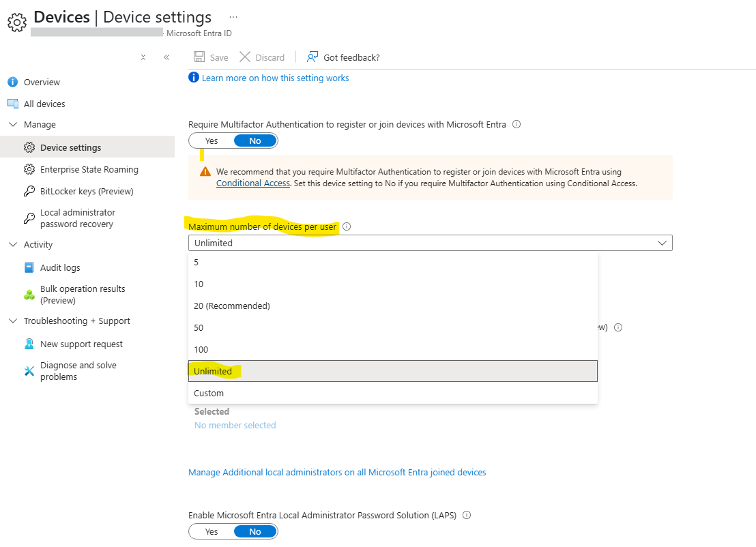Click the BitLocker keys key icon
This screenshot has height=547, width=756.
29,191
